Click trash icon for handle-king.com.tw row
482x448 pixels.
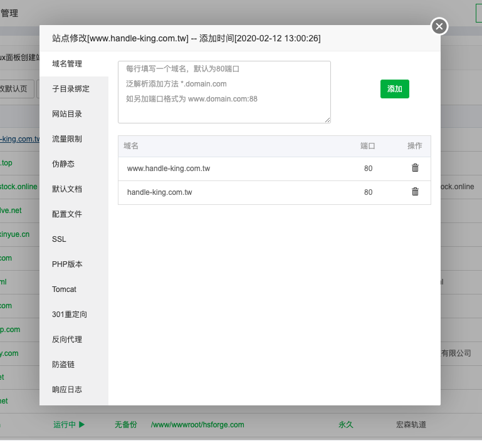pos(415,192)
